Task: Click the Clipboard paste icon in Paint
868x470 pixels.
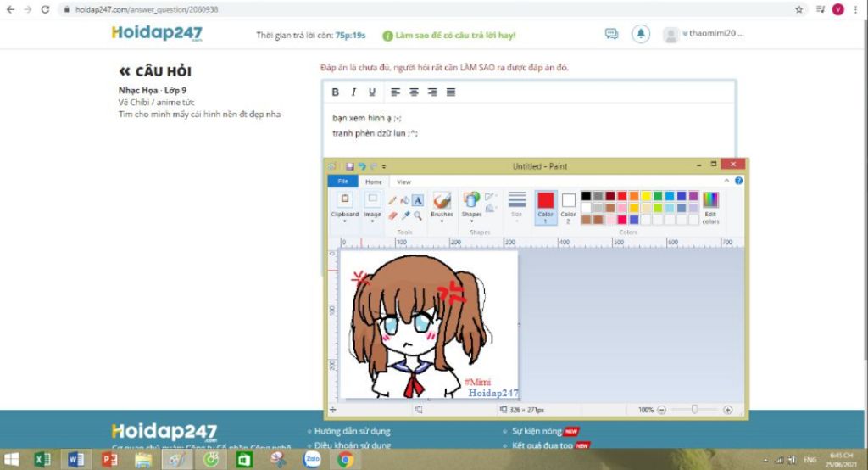Action: pos(344,199)
